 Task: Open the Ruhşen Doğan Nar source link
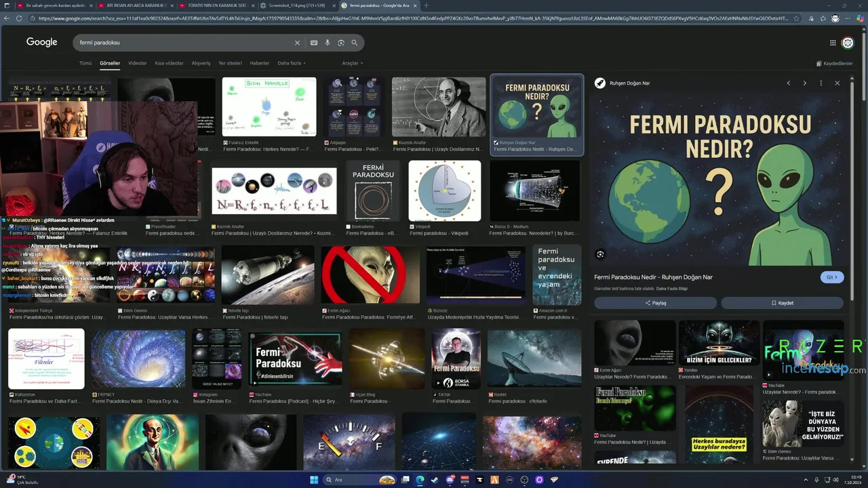(x=623, y=83)
